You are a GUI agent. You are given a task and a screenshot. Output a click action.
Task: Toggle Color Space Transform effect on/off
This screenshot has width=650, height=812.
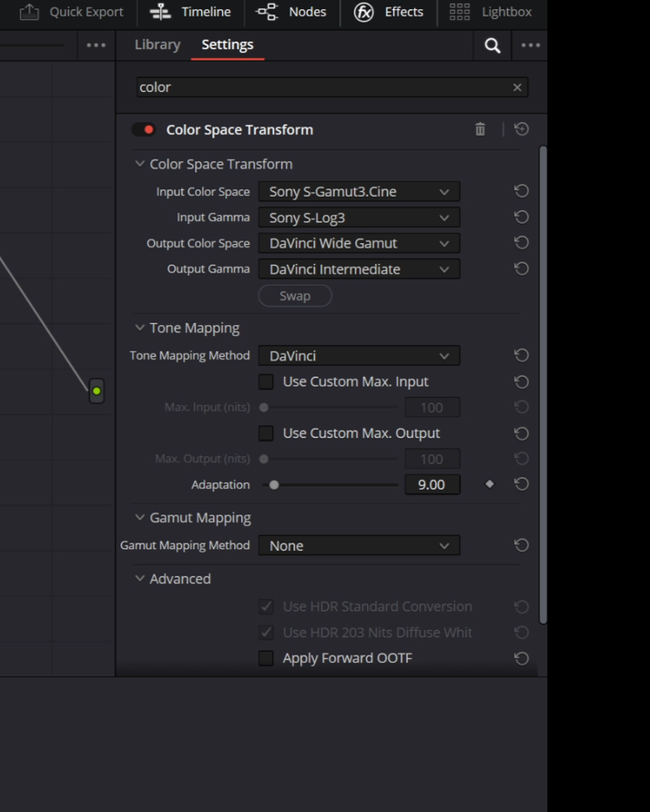coord(144,129)
